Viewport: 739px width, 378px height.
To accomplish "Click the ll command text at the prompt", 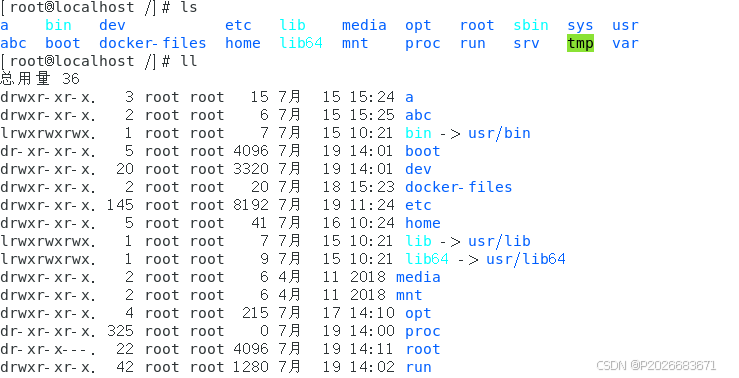I will tap(189, 61).
